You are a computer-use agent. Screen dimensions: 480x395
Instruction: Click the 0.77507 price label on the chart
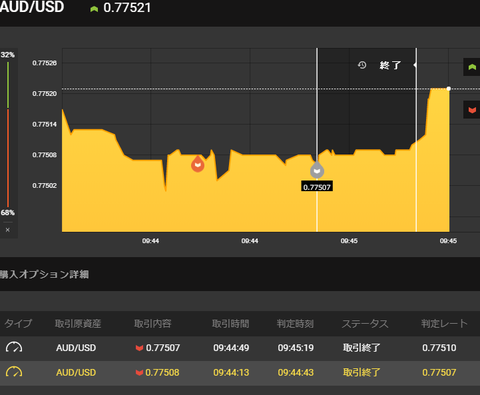click(317, 187)
